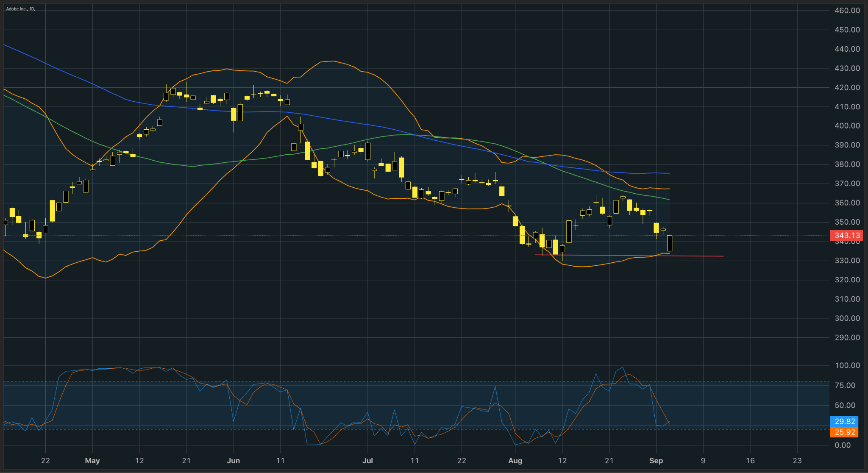Viewport: 868px width, 473px height.
Task: Click the 410.00 price axis label
Action: tap(847, 107)
